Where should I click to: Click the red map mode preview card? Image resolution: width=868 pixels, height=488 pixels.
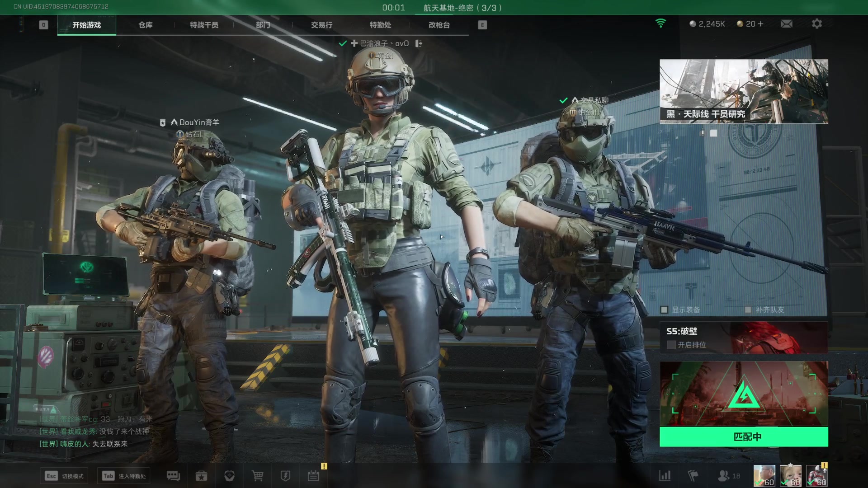744,394
